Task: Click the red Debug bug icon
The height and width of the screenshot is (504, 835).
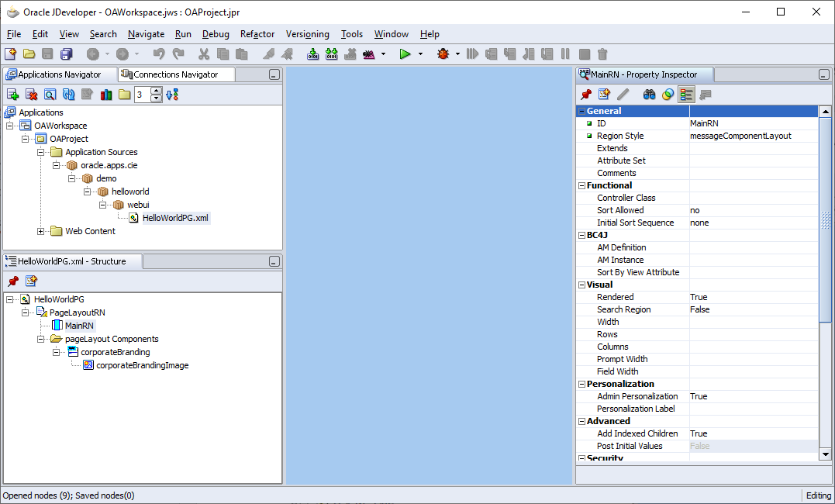Action: click(443, 54)
